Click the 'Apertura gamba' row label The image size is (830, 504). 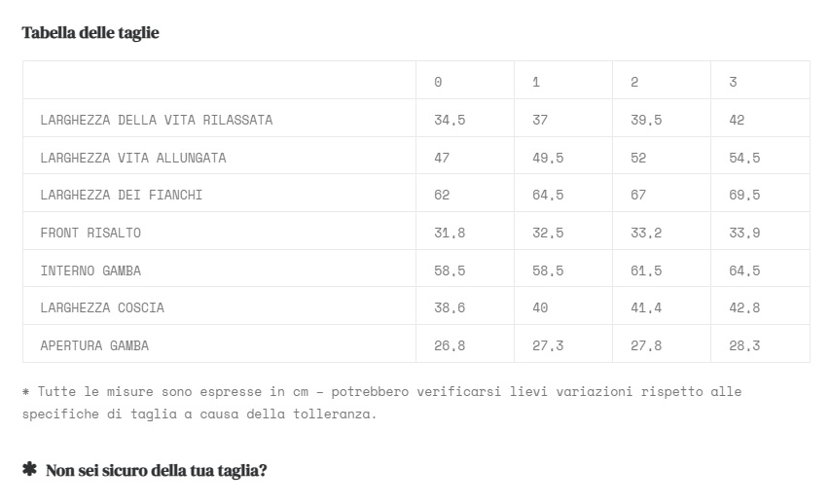click(94, 346)
